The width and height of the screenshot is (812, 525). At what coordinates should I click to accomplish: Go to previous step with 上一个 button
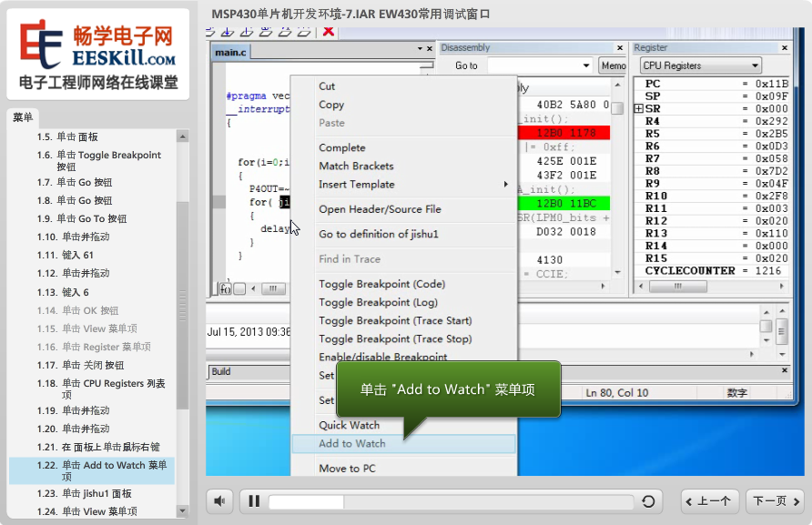click(709, 501)
